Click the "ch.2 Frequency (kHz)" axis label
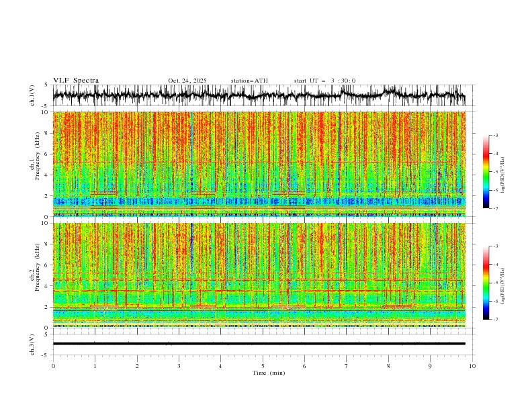 click(x=35, y=267)
